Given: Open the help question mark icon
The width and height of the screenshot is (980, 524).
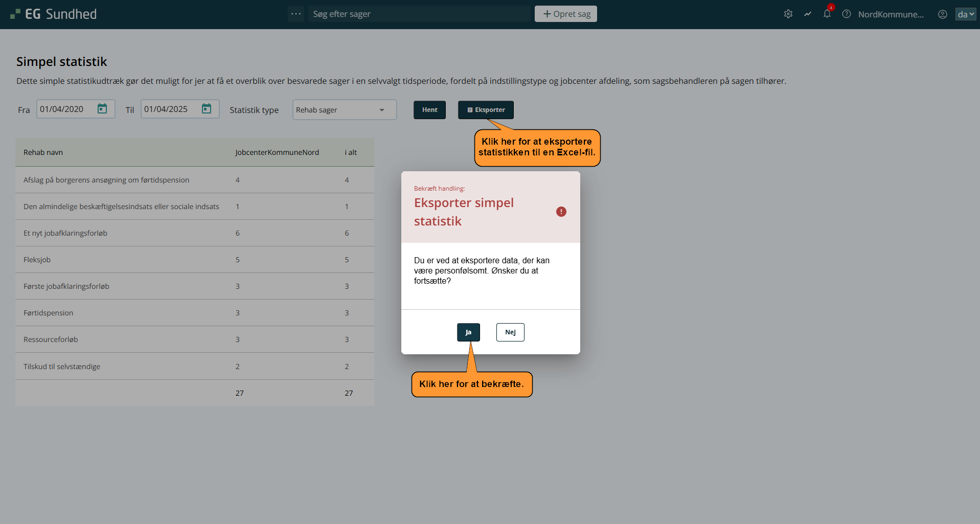Looking at the screenshot, I should pos(846,14).
